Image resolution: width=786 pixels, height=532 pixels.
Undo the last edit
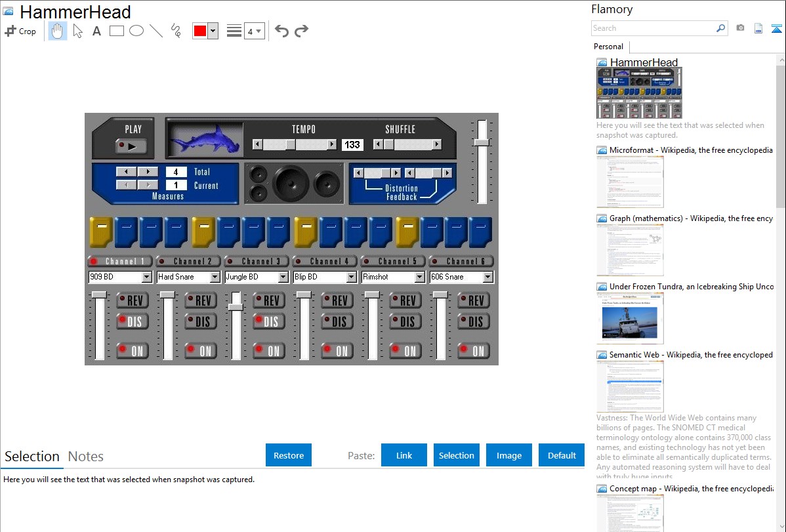(281, 31)
